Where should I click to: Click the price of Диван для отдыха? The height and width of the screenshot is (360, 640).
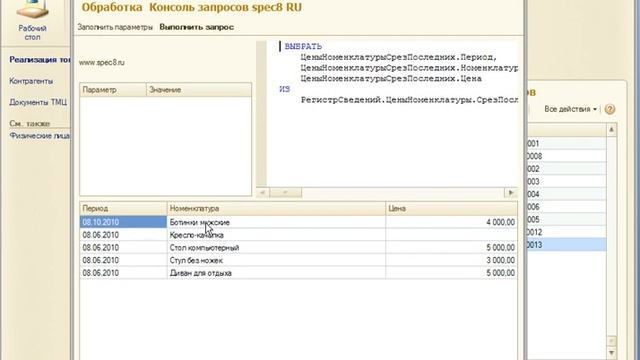click(x=451, y=273)
